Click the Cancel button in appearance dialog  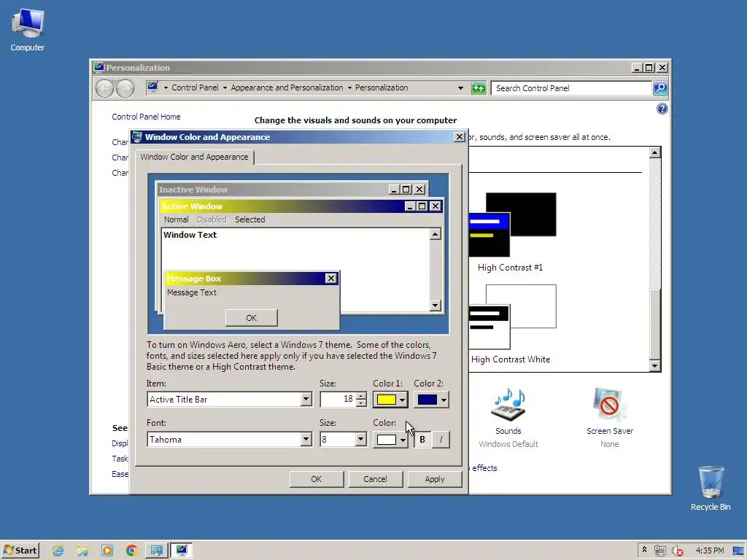[x=376, y=479]
